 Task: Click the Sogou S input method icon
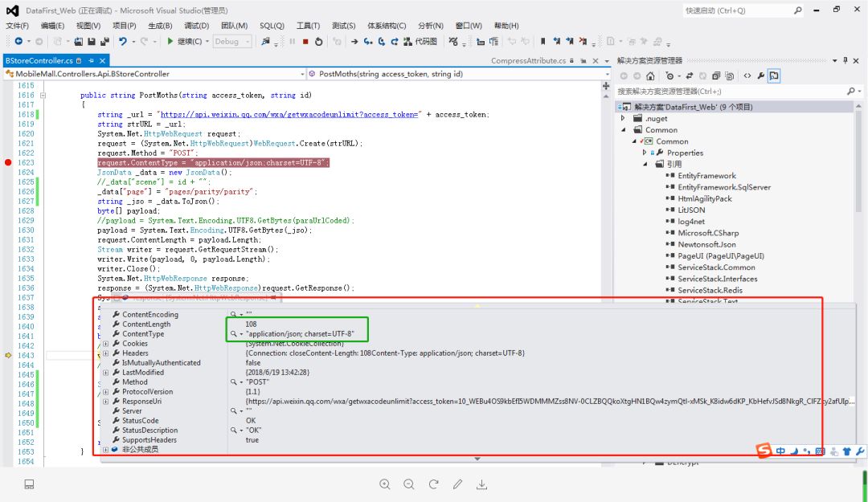[x=764, y=451]
